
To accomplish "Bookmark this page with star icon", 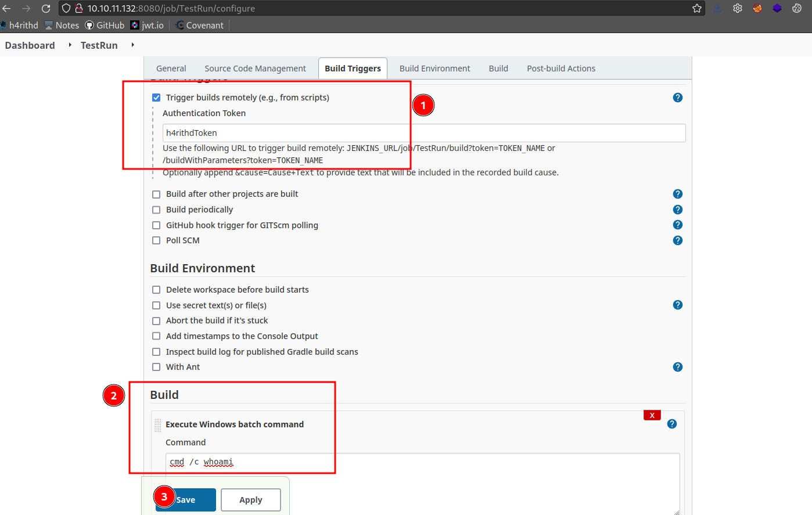I will coord(697,8).
